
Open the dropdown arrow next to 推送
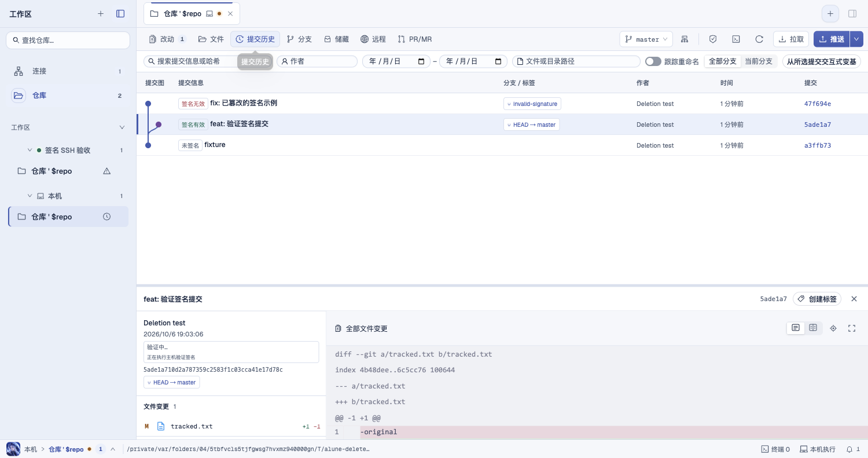coord(856,39)
